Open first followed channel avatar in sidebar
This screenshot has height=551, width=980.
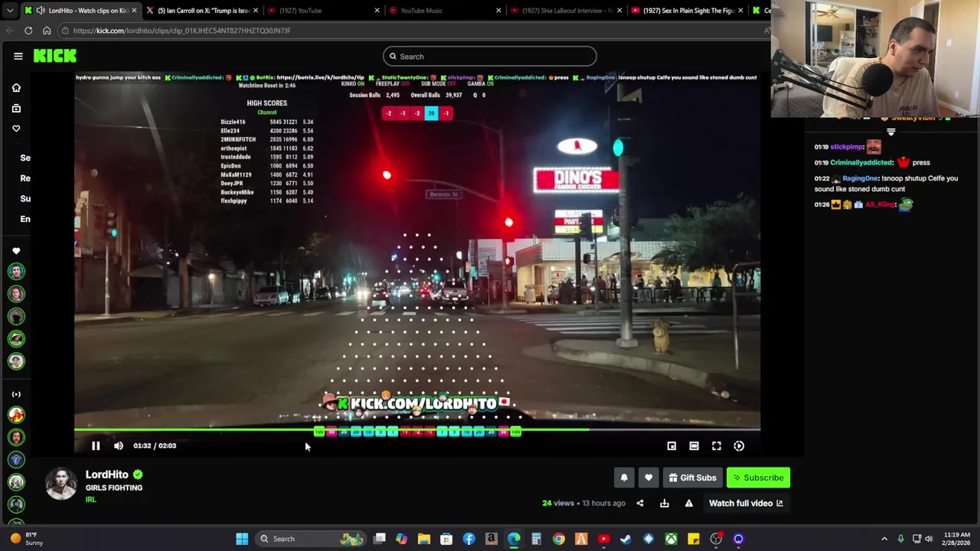(x=16, y=272)
